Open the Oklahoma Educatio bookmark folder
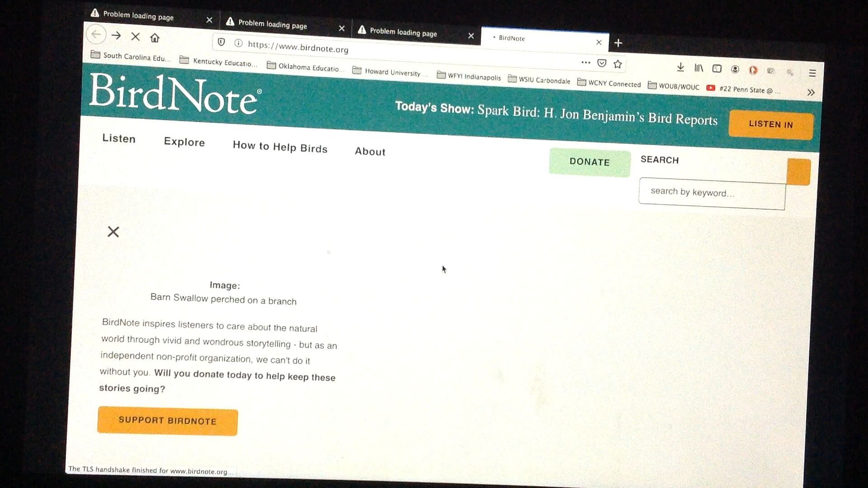The width and height of the screenshot is (868, 488). click(306, 67)
